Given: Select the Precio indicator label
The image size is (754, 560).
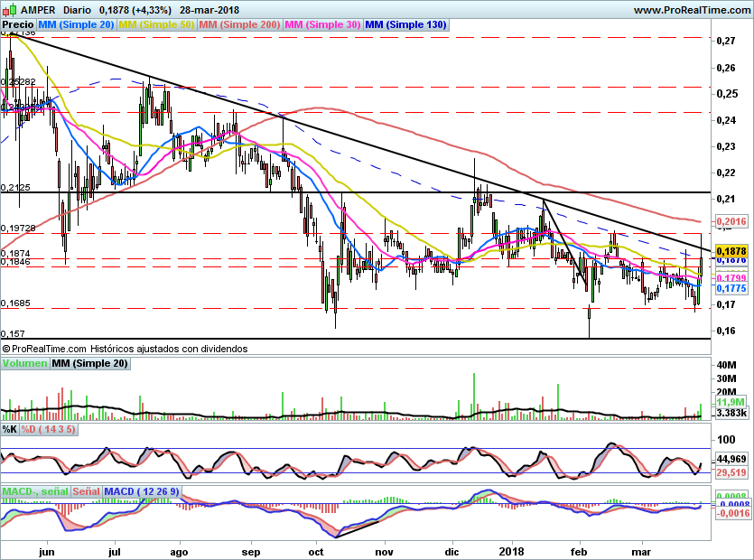Looking at the screenshot, I should point(18,24).
